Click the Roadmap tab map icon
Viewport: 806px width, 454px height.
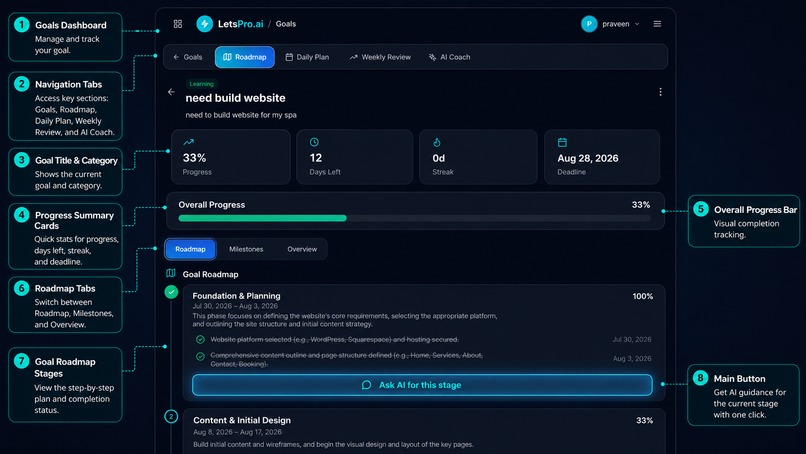pyautogui.click(x=227, y=57)
